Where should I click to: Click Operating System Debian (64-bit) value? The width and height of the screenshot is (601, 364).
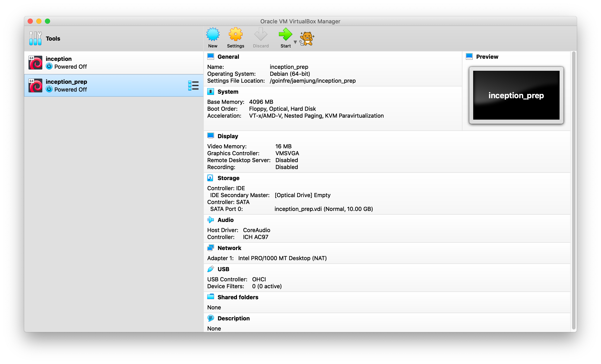coord(290,74)
